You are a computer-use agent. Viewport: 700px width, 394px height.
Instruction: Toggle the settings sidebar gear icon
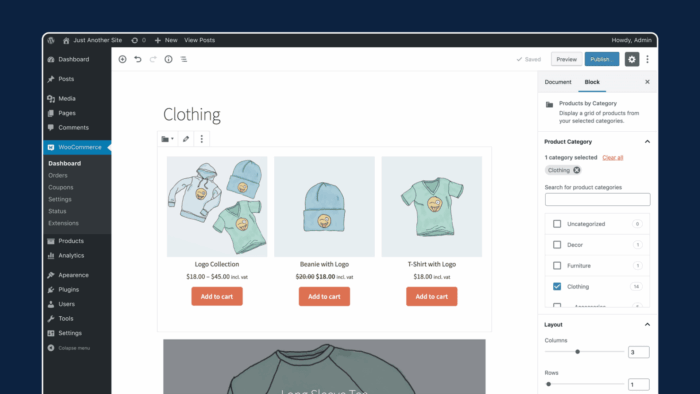(632, 59)
